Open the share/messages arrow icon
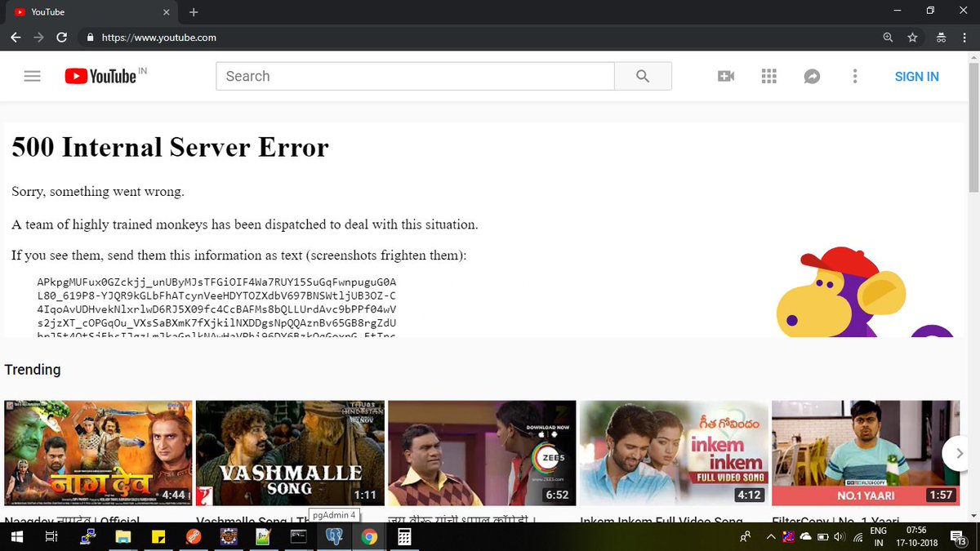Screen dimensions: 980x551 [x=812, y=76]
